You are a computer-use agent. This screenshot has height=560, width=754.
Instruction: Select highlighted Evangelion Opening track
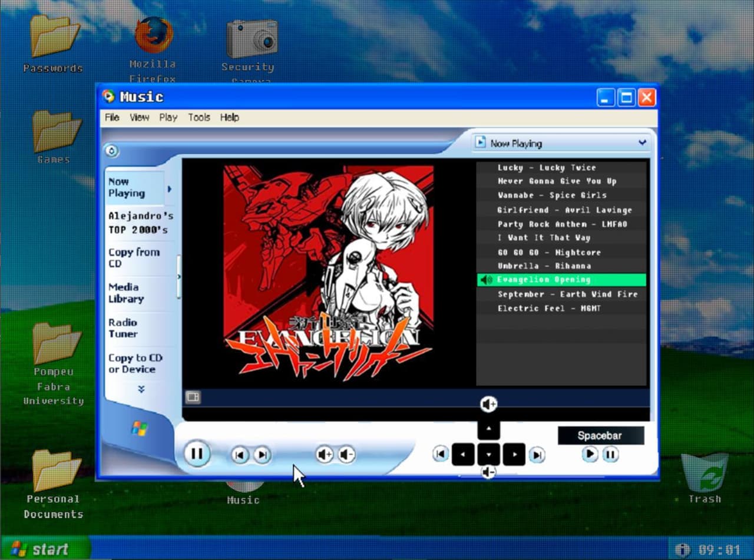pyautogui.click(x=561, y=280)
